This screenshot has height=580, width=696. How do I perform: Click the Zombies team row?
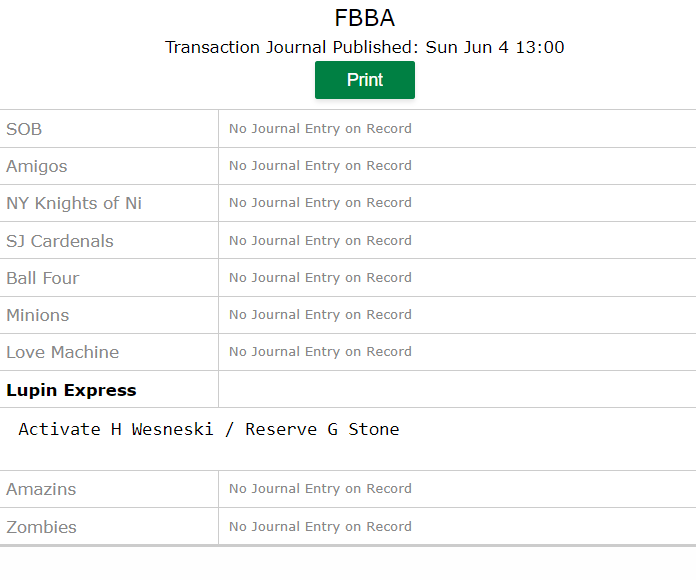tap(348, 526)
